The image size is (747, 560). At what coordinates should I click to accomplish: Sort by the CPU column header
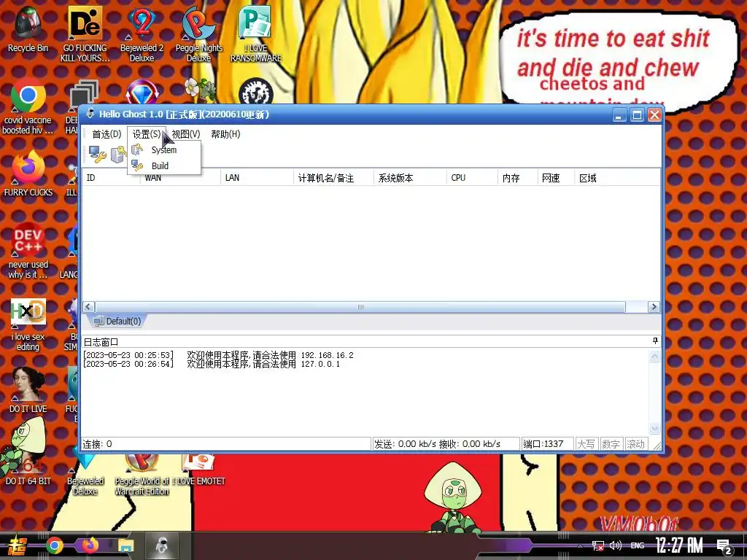(472, 178)
